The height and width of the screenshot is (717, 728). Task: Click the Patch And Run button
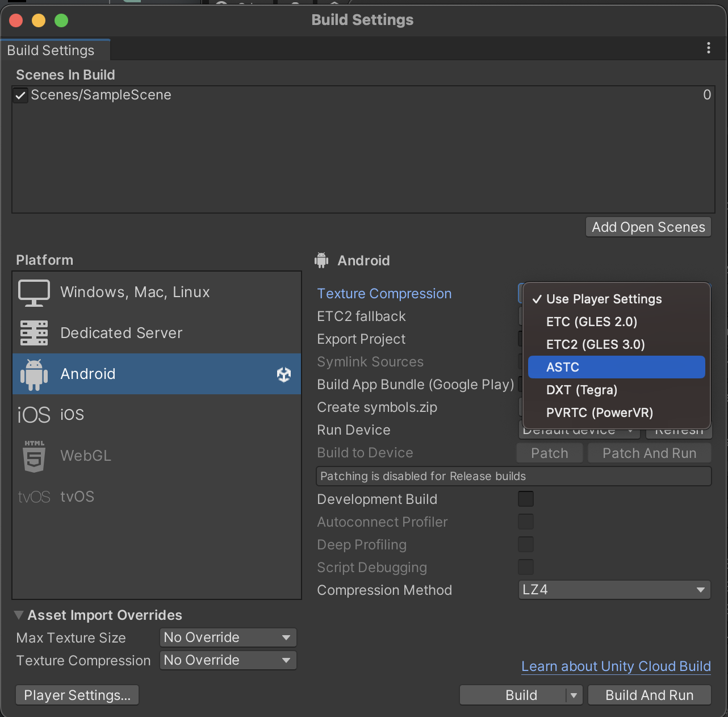(x=650, y=453)
